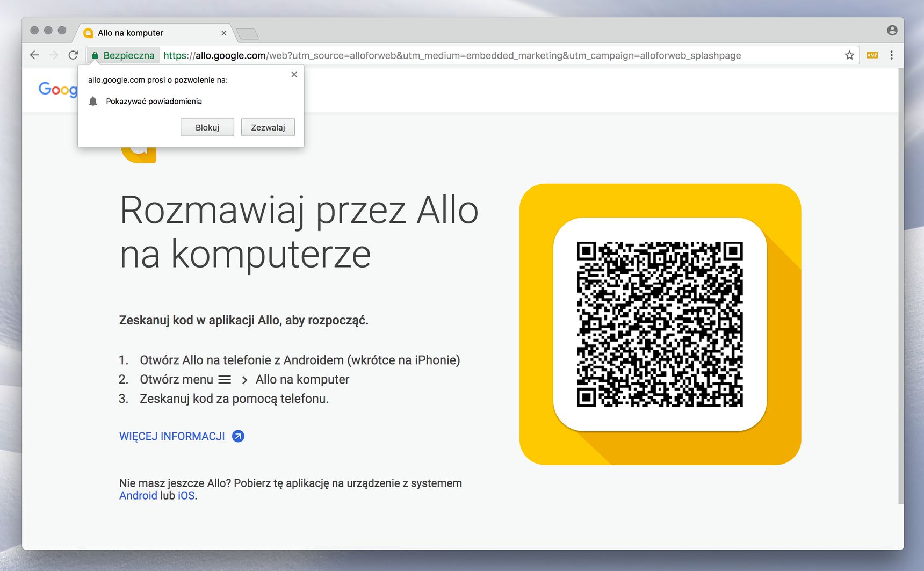Click the bell notification icon
The image size is (924, 571).
pos(93,102)
